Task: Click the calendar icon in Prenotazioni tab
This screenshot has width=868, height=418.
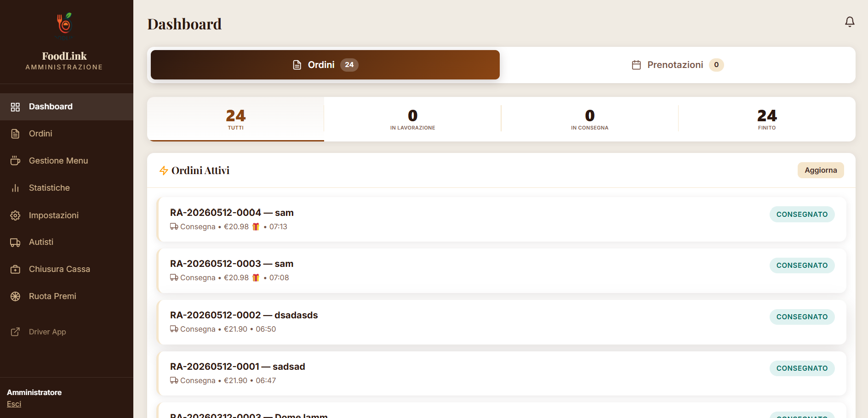Action: [x=636, y=65]
